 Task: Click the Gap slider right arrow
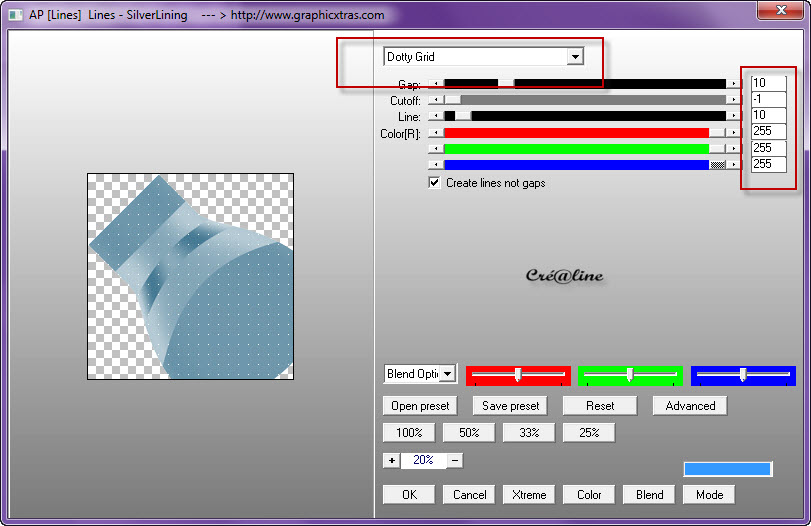point(735,84)
